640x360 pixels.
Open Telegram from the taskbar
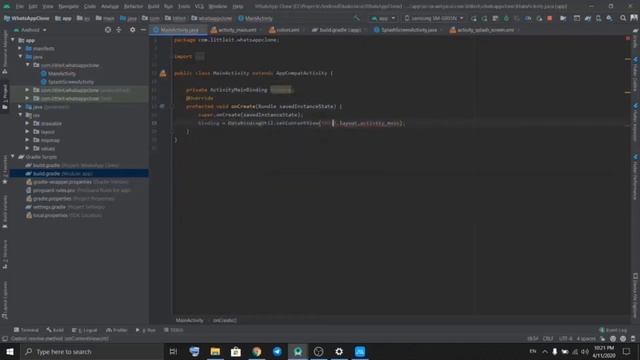tap(277, 351)
